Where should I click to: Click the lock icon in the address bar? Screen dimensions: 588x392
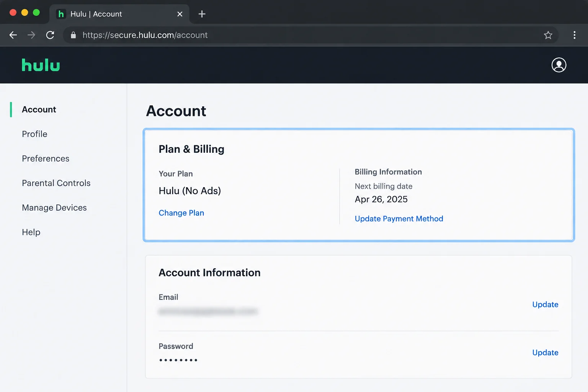tap(73, 35)
